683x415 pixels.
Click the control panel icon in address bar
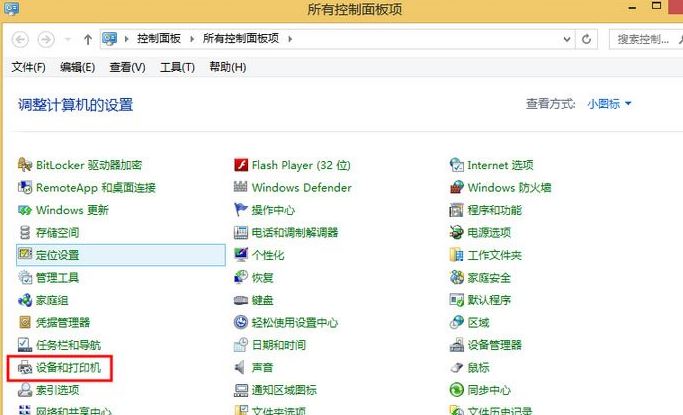pyautogui.click(x=109, y=39)
